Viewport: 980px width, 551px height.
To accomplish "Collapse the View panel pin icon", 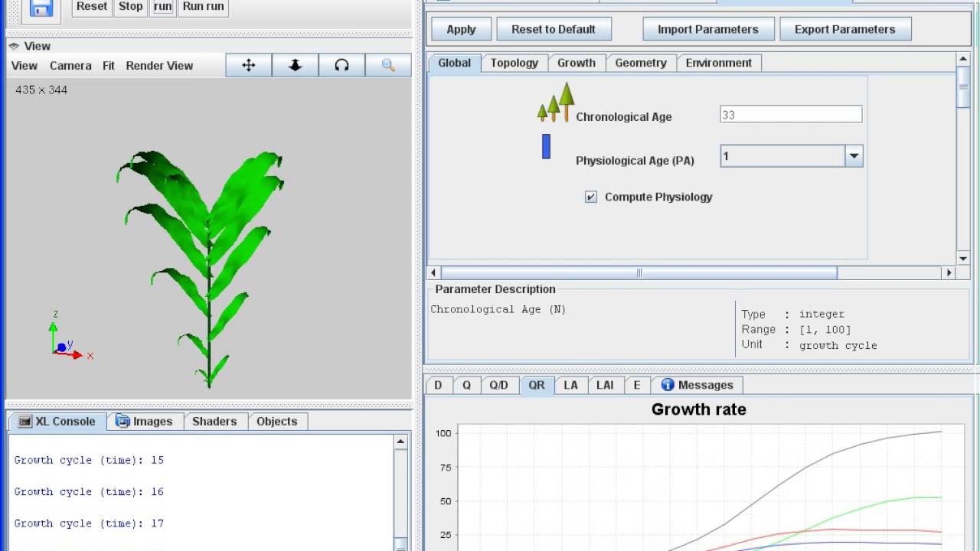I will [x=14, y=46].
